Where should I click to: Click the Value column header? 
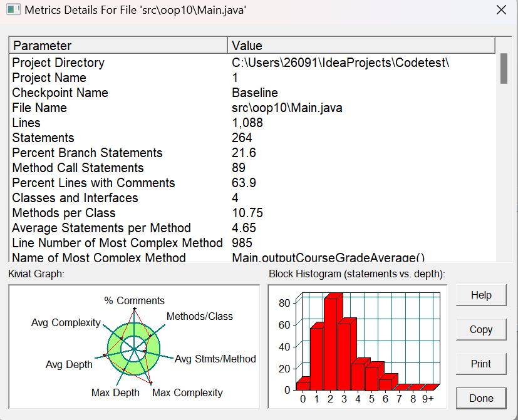coord(361,46)
